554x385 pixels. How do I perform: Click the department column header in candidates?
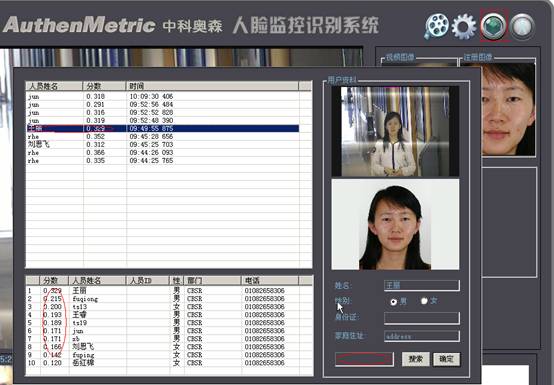(x=212, y=281)
